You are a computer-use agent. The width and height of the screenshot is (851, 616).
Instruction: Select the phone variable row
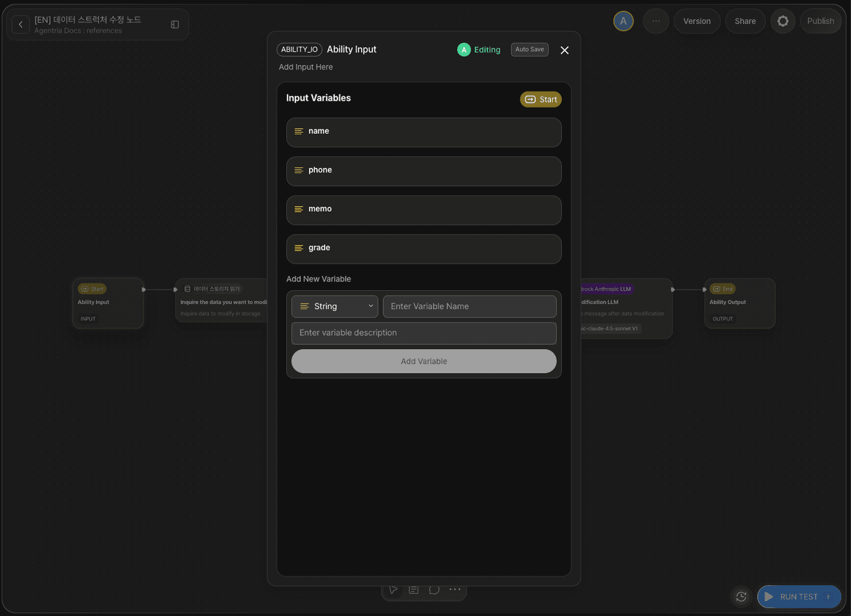tap(424, 171)
